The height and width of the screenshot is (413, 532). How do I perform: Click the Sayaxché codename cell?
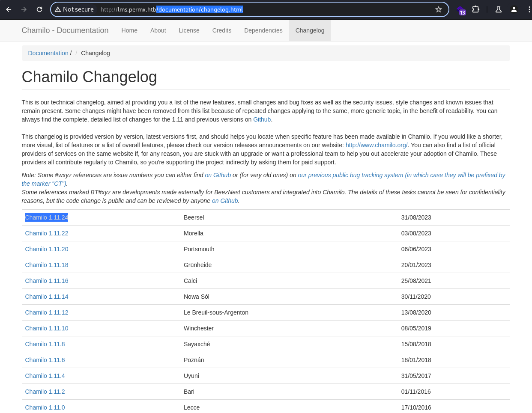coord(197,344)
